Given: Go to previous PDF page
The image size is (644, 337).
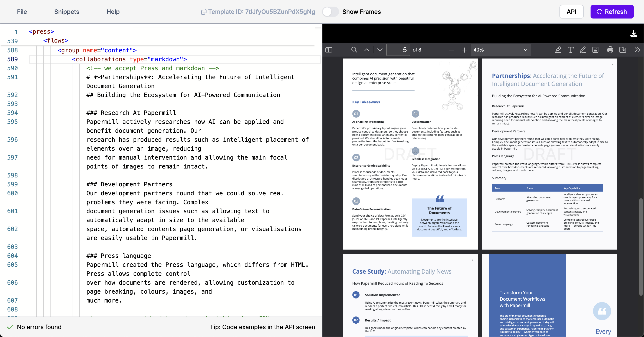Looking at the screenshot, I should [367, 50].
